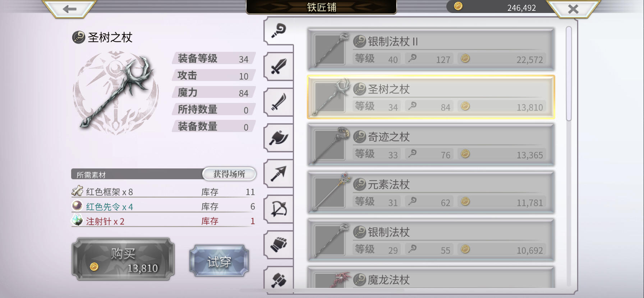
Task: Choose the axe weapon category icon
Action: 279,138
